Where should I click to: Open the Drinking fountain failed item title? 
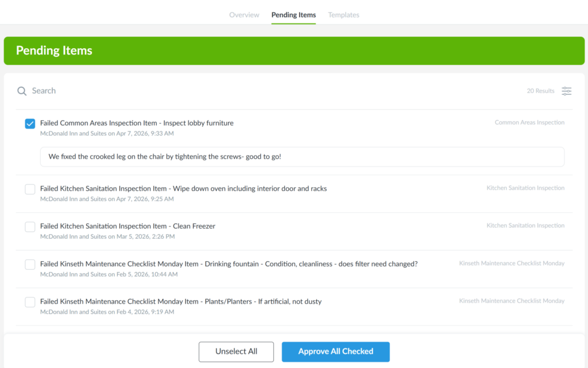click(x=229, y=264)
